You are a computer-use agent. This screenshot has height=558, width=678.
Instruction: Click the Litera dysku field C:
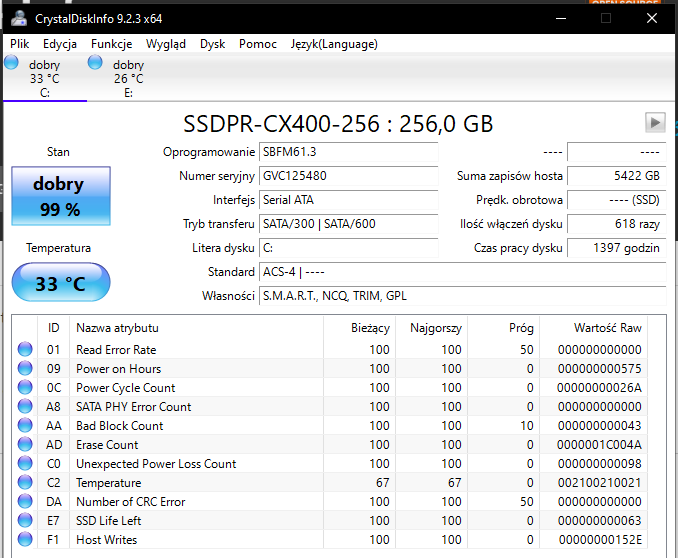click(x=349, y=248)
